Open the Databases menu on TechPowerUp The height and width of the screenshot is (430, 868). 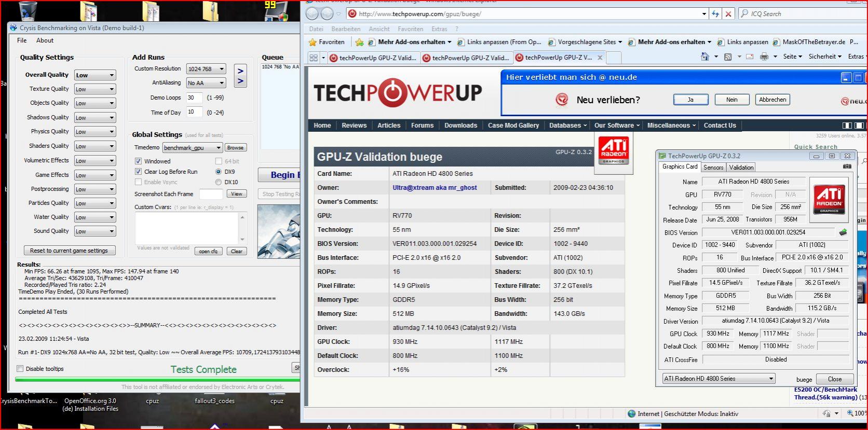567,126
